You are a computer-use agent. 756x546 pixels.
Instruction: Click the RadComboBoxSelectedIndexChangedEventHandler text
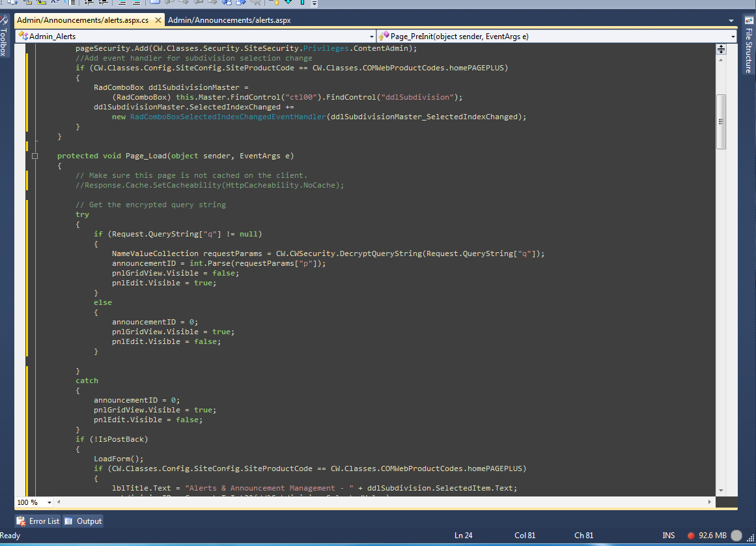228,117
